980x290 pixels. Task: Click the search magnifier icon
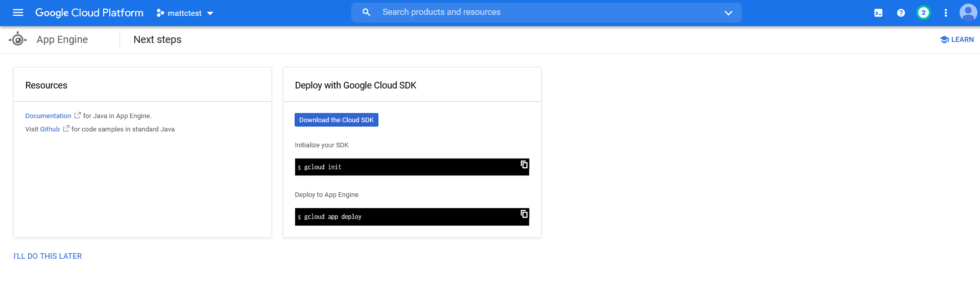(x=366, y=12)
